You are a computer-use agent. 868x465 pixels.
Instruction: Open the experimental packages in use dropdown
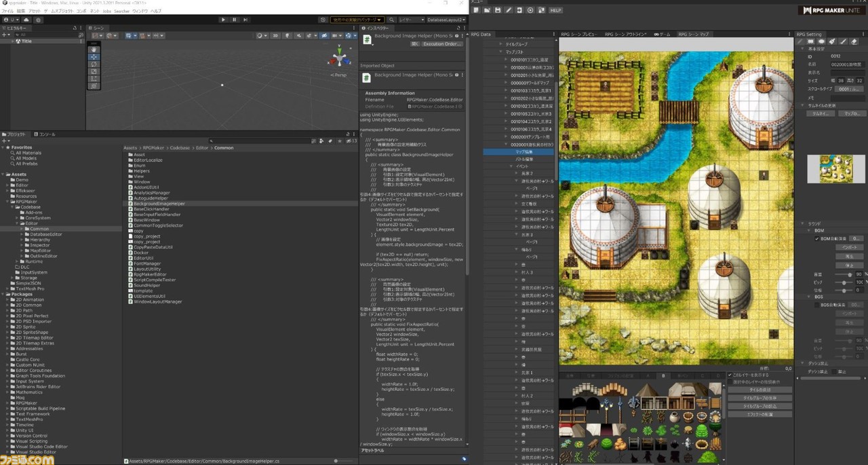coord(358,20)
